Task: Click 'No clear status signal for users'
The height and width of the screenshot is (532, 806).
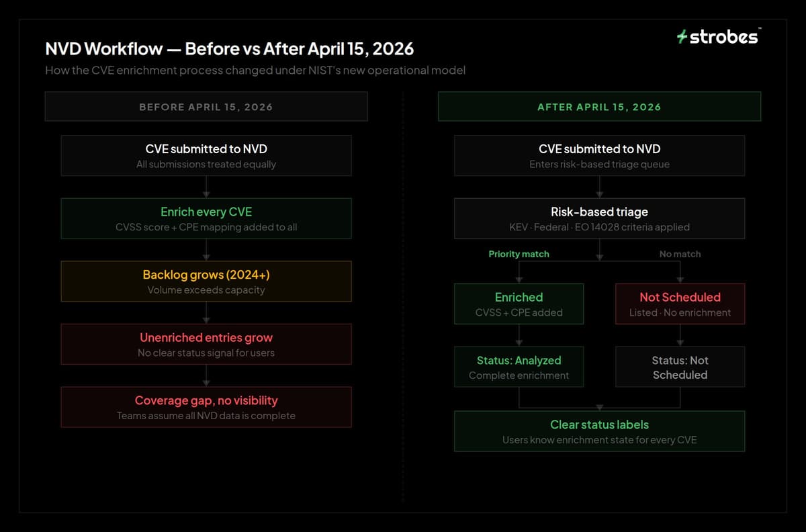Action: click(x=206, y=353)
